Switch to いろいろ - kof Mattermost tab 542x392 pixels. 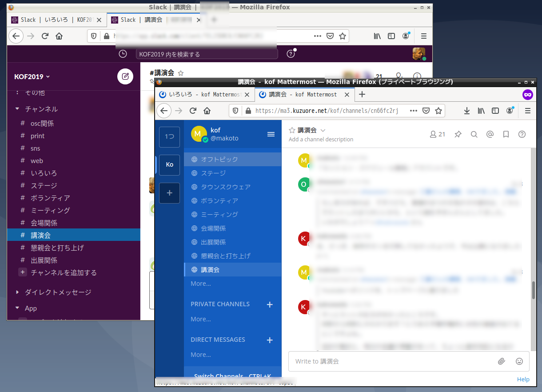(x=205, y=94)
